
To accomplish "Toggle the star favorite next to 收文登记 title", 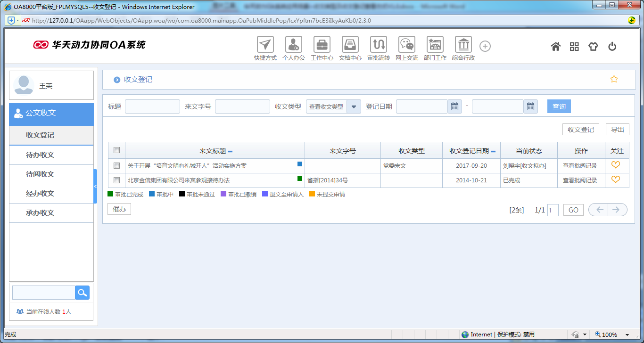I will (614, 79).
